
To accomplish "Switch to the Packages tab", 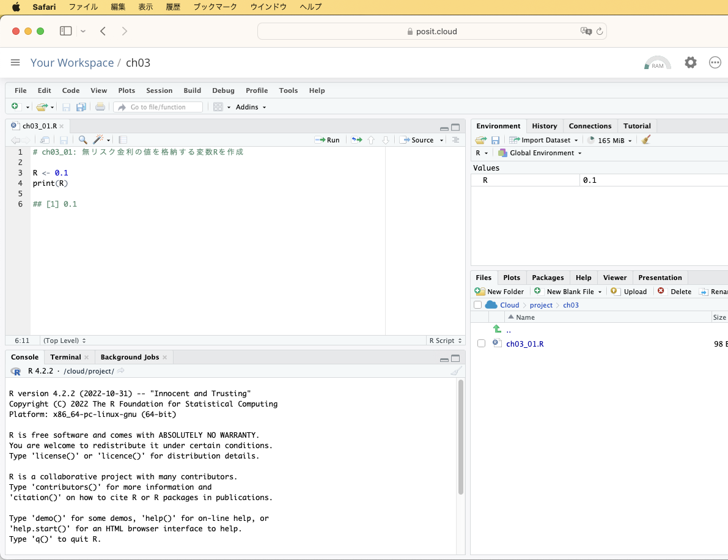I will tap(547, 278).
